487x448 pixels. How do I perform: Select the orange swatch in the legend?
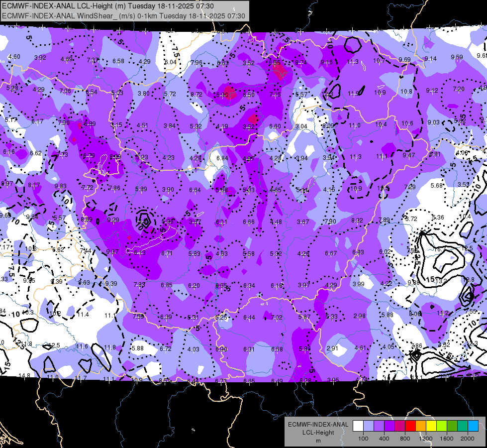tap(421, 426)
